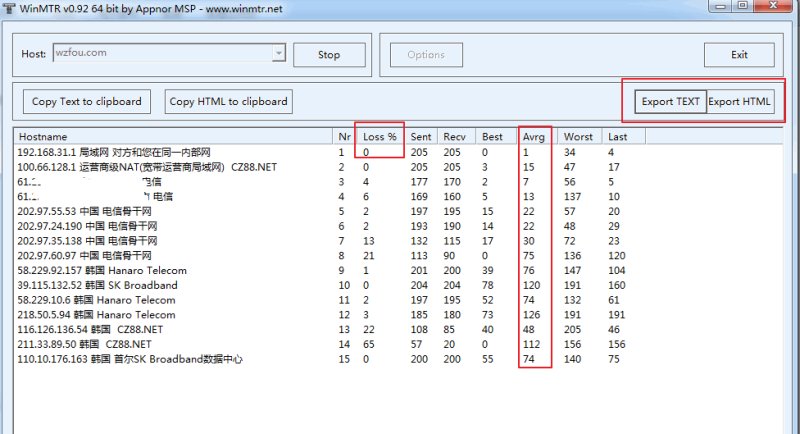
Task: Click the Options button
Action: [426, 55]
